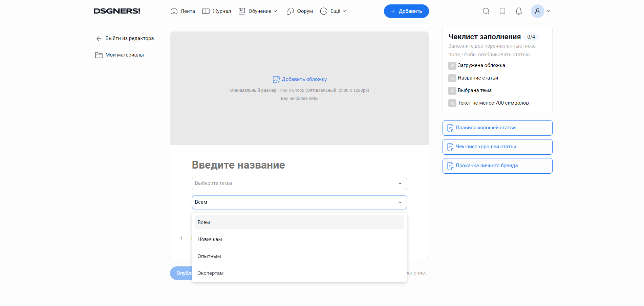Click the DSGNERS! logo
The width and height of the screenshot is (644, 306).
click(117, 10)
